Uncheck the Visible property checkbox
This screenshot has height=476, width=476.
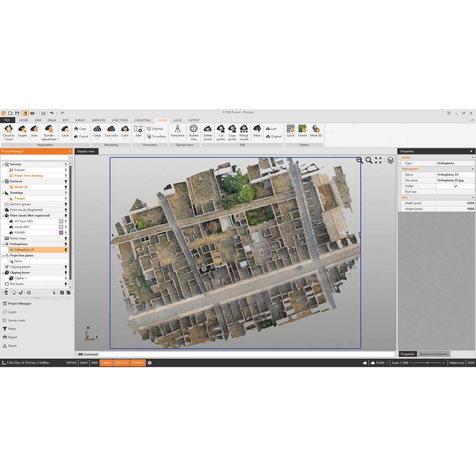[455, 186]
